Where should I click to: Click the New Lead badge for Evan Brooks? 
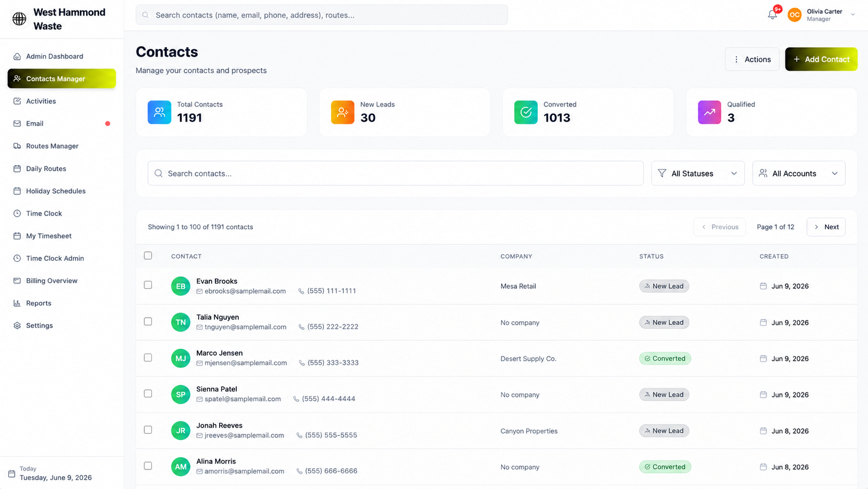point(664,286)
